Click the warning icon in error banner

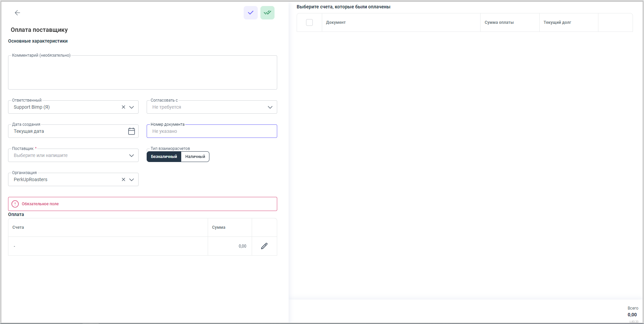point(15,204)
